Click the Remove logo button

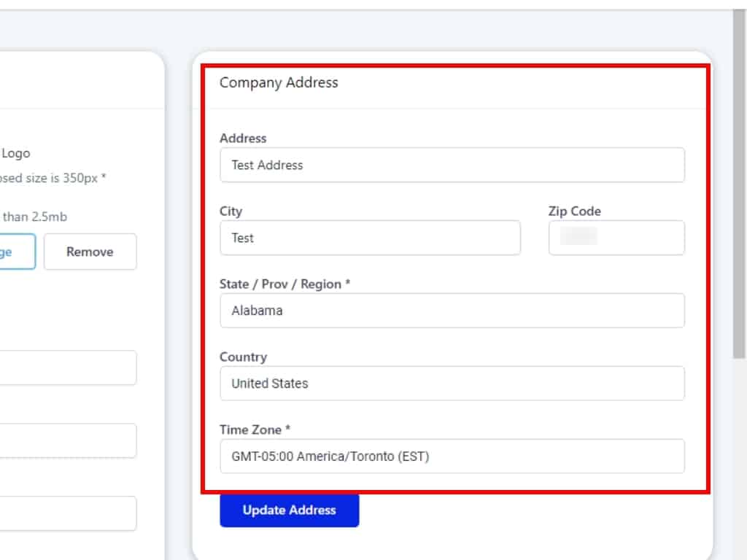pos(90,252)
